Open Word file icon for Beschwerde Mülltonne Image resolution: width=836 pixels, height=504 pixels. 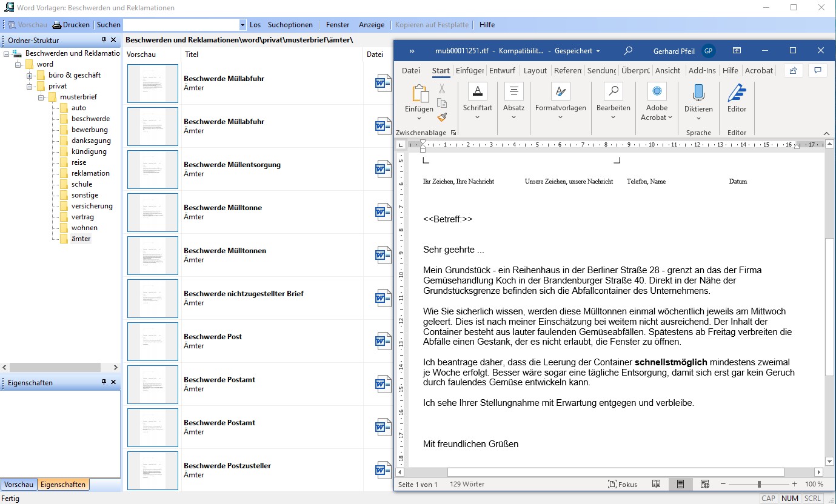pos(383,212)
